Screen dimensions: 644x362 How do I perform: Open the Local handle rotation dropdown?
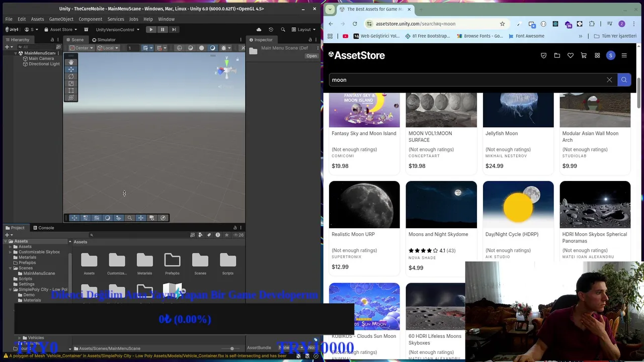pos(108,48)
